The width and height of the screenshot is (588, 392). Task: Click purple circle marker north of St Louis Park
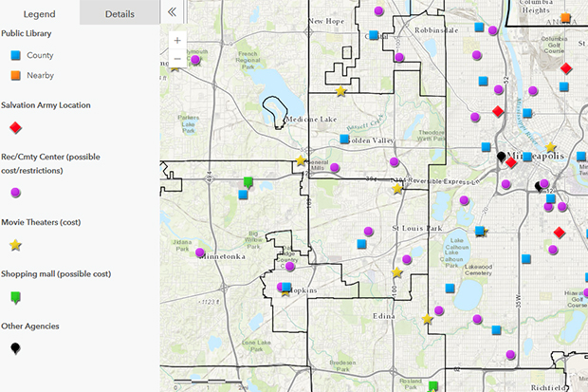410,178
